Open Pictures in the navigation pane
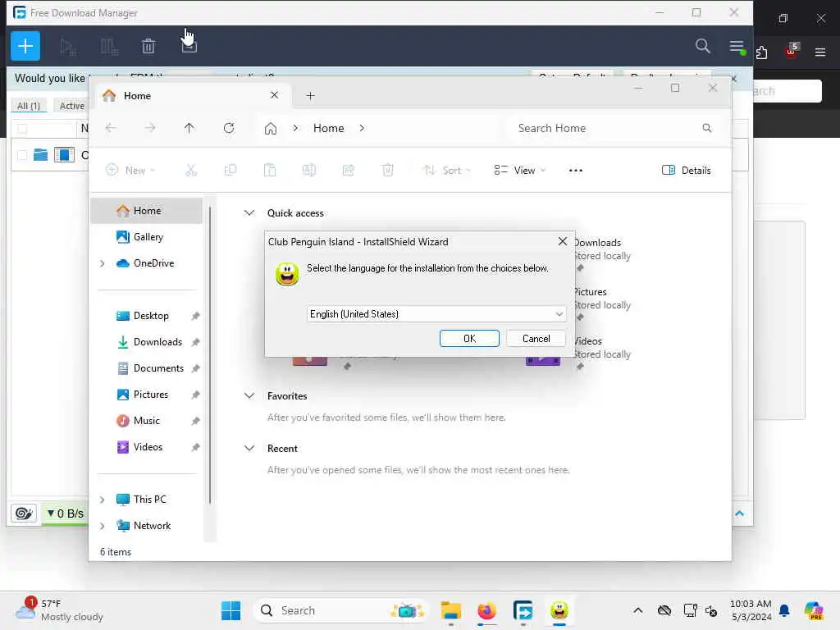This screenshot has height=630, width=840. 151,395
